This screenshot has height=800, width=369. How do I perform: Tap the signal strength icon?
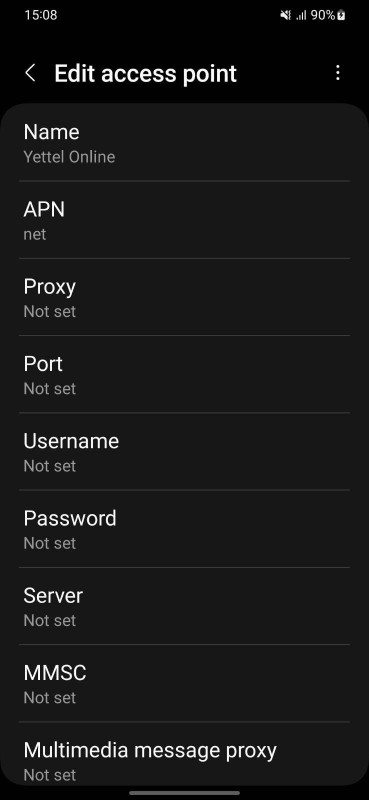[302, 15]
